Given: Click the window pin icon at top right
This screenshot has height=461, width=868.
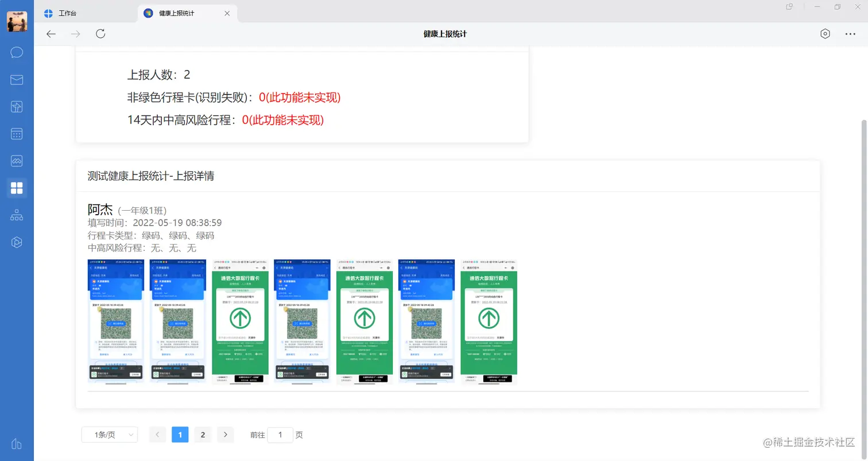Looking at the screenshot, I should pyautogui.click(x=789, y=7).
